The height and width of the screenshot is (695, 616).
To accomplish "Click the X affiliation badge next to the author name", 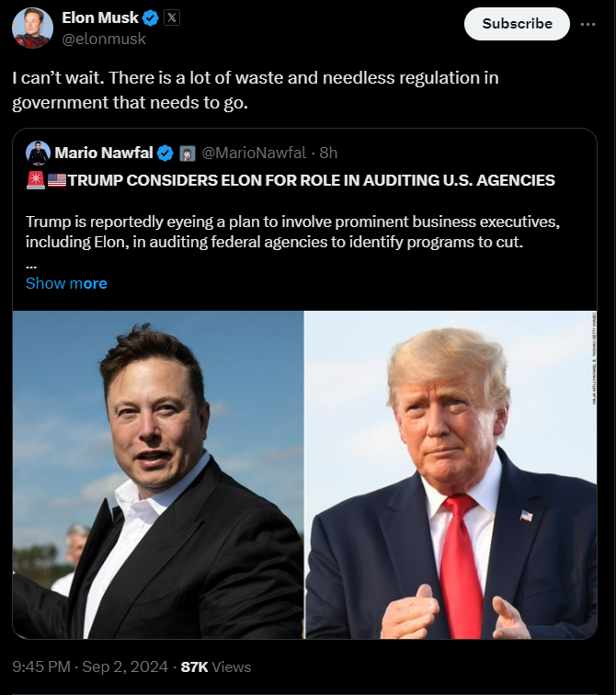I will (x=172, y=17).
